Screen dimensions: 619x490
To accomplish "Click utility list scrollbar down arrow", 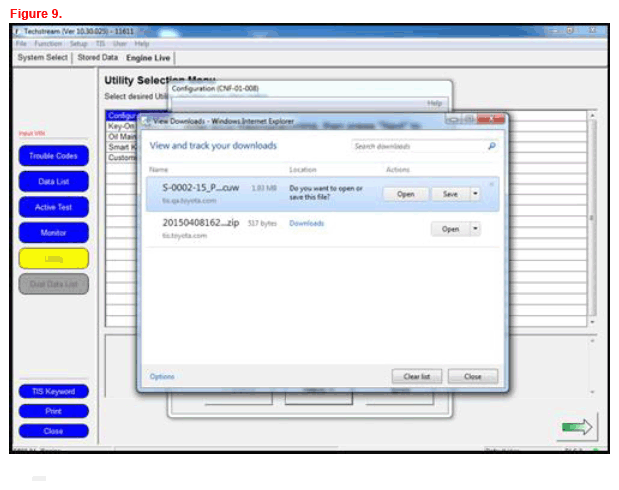I will click(x=592, y=322).
